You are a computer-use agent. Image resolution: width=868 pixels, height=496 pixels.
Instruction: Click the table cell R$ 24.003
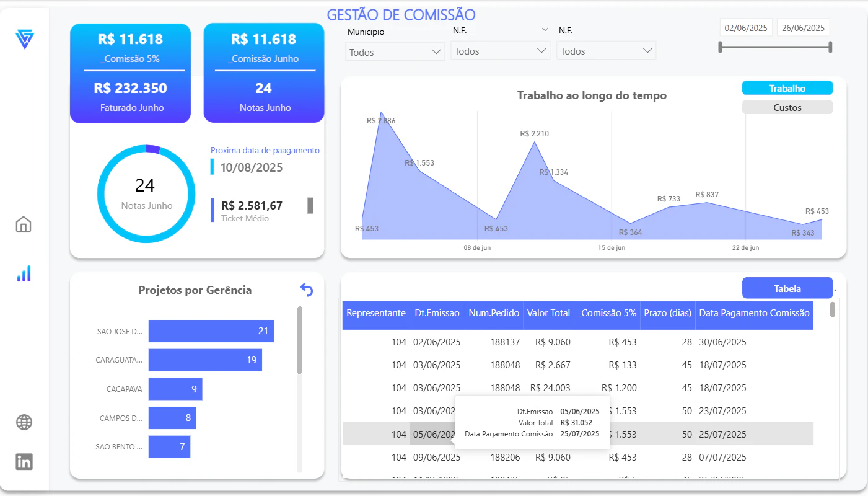coord(550,388)
